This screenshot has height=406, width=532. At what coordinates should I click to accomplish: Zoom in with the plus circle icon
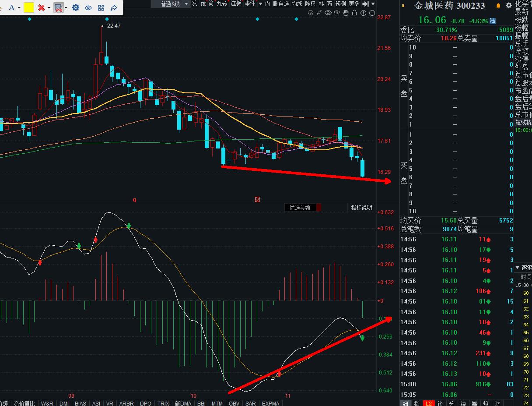click(363, 13)
